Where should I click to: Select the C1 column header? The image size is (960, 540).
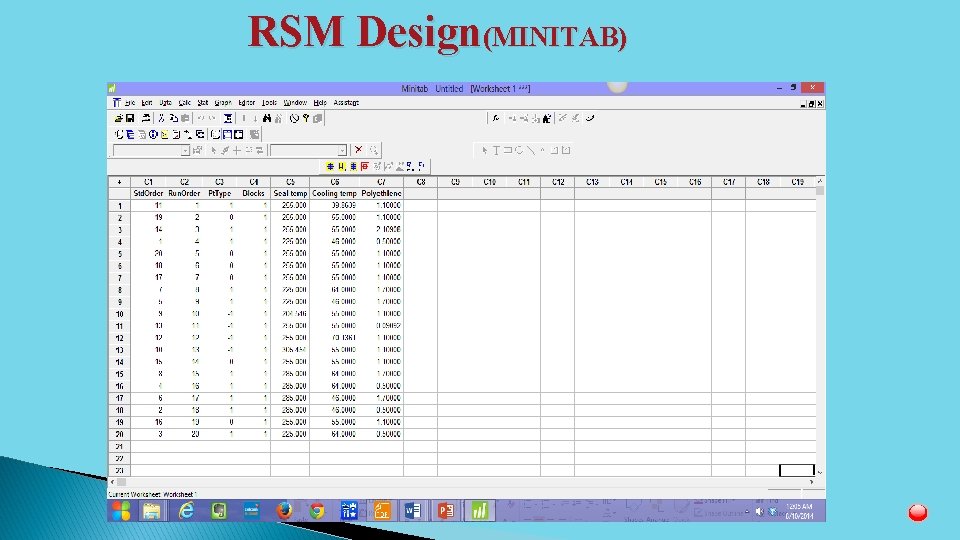click(148, 182)
